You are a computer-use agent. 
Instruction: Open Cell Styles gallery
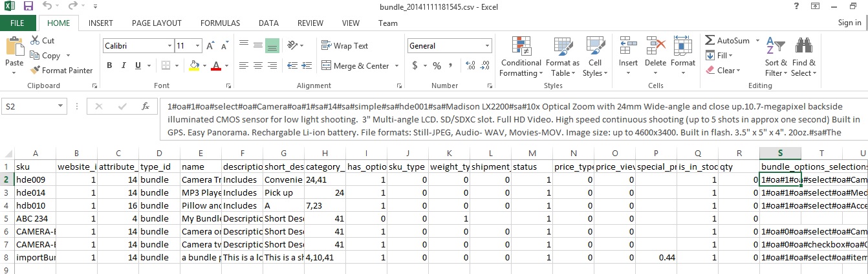point(595,57)
